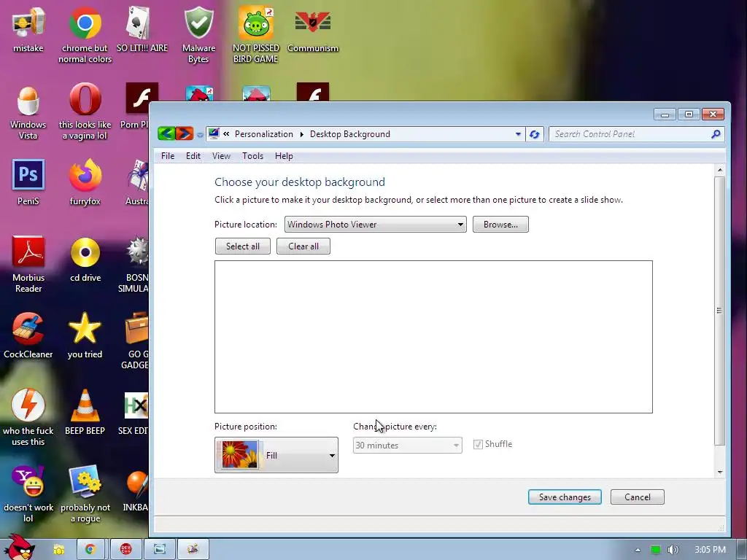Viewport: 747px width, 560px height.
Task: Click the Browse... button
Action: [500, 225]
